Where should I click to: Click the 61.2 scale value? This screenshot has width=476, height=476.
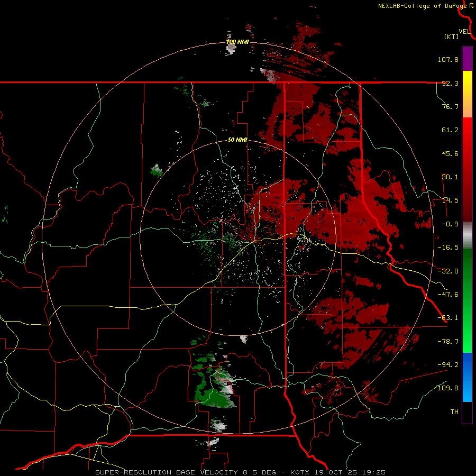click(x=450, y=130)
